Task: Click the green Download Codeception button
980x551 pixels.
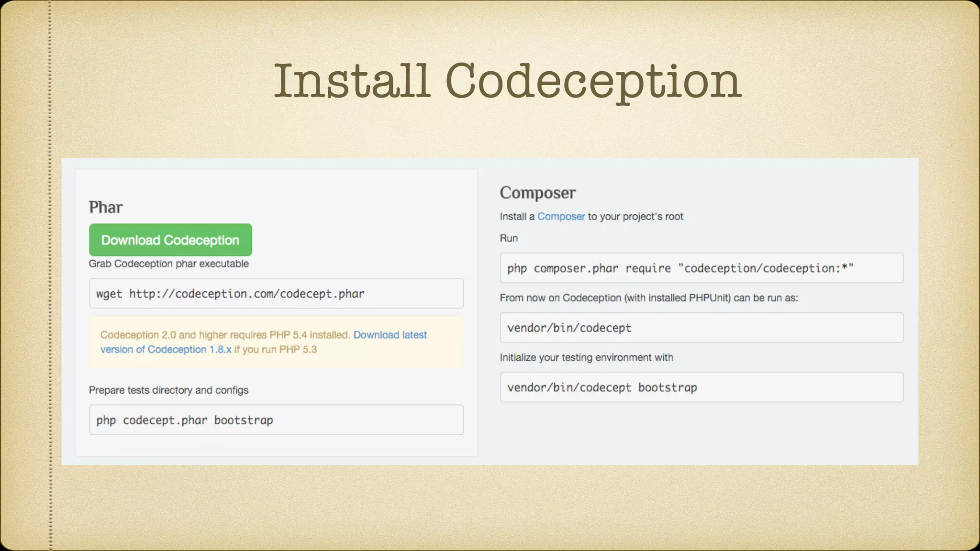Action: (x=170, y=240)
